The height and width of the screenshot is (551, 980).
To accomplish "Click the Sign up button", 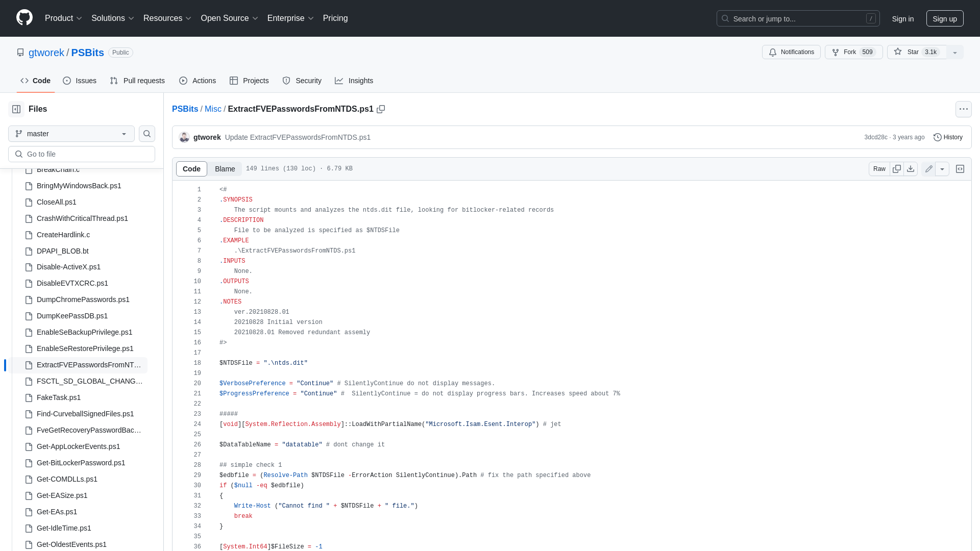I will 945,18.
